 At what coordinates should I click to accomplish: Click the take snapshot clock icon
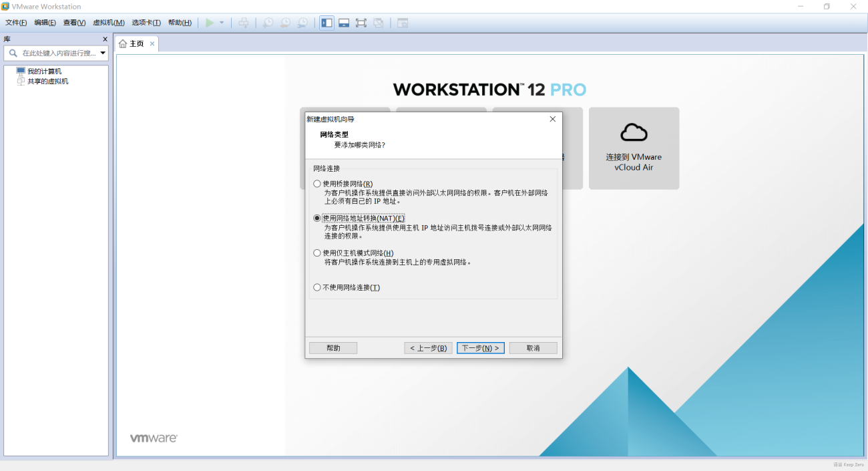point(267,23)
